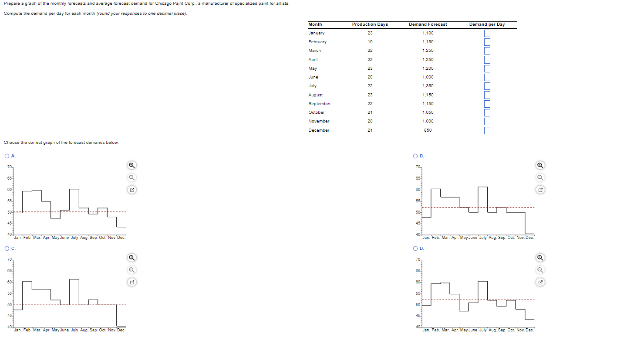Click April demand per day input

487,60
